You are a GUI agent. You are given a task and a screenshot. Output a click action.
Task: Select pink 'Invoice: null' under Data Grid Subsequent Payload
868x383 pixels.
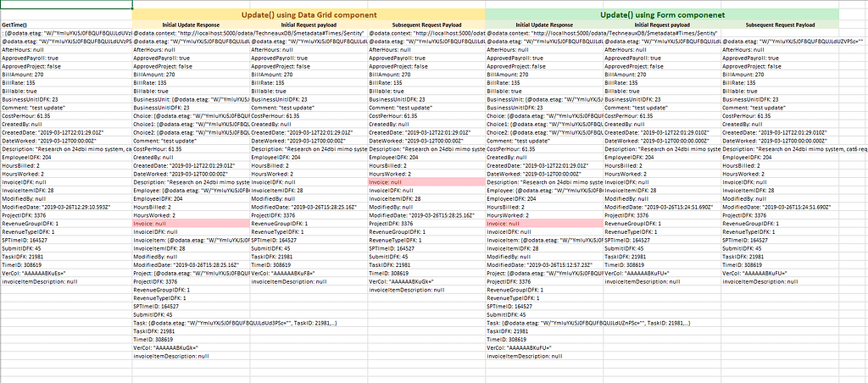(x=426, y=181)
